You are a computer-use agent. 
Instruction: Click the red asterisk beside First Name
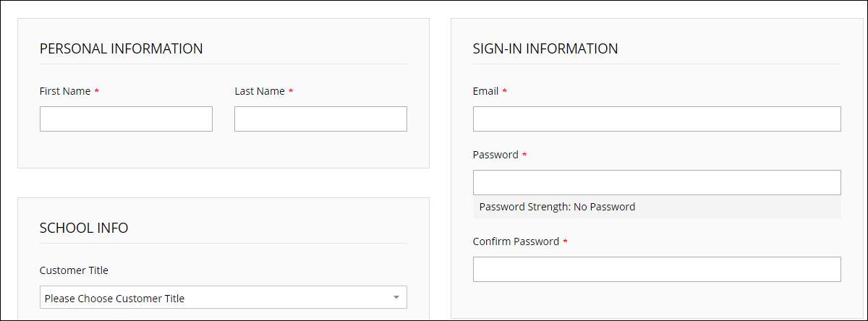click(97, 92)
